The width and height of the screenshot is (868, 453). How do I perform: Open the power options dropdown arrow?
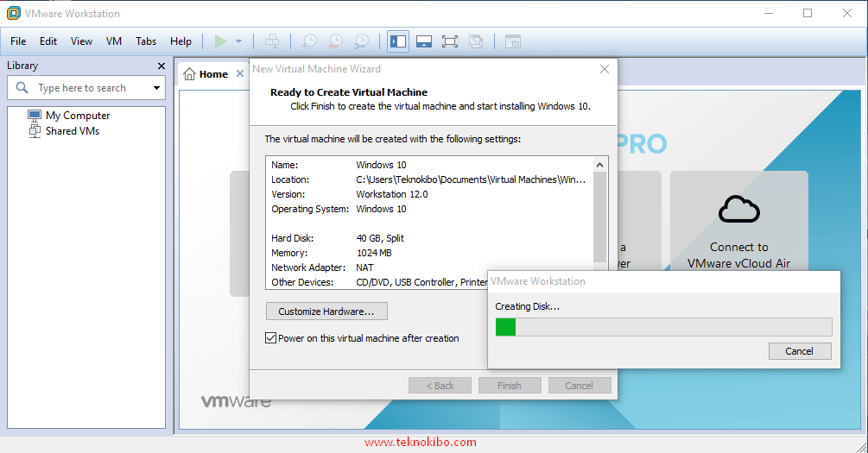(238, 41)
